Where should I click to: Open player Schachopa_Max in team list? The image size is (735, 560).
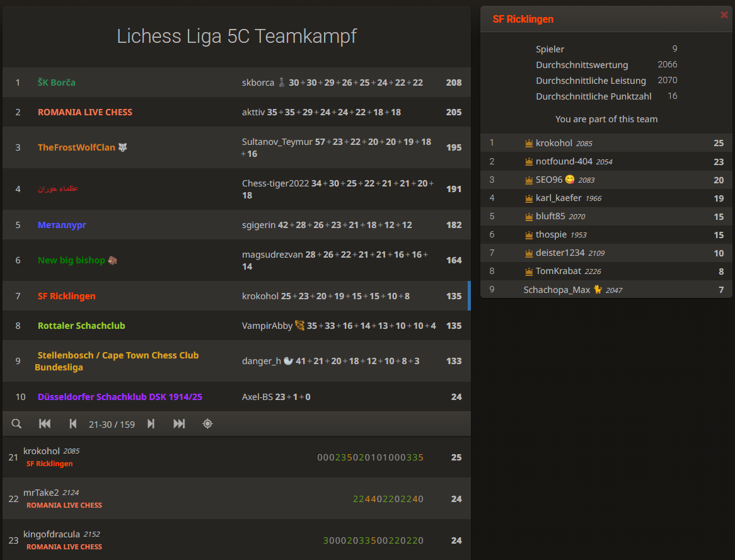[x=557, y=290]
